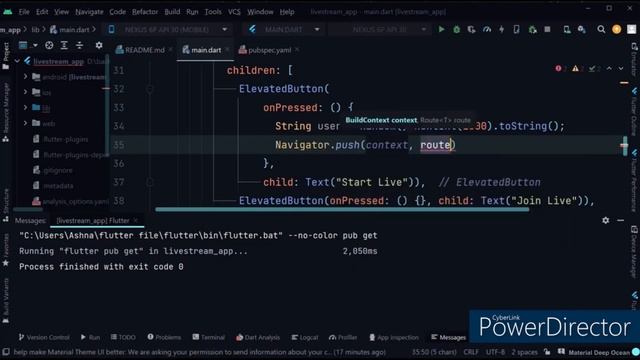Open the profiler gauge icon in toolbar
640x360 pixels.
(487, 29)
